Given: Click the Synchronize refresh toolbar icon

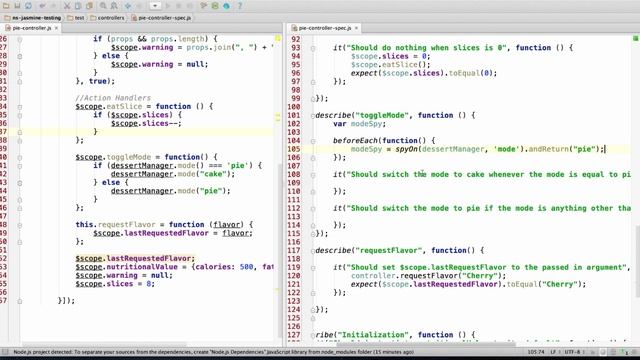Looking at the screenshot, I should (28, 6).
